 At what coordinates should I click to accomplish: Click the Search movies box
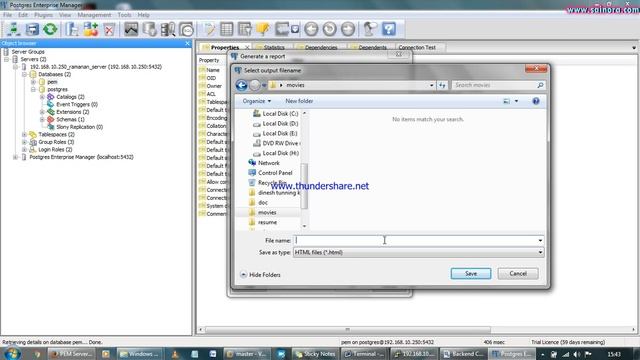pos(499,85)
